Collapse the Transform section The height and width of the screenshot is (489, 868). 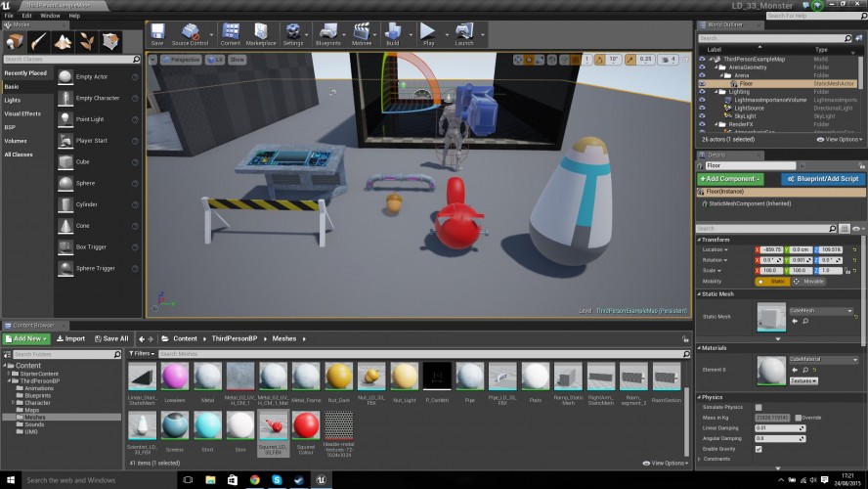(699, 240)
